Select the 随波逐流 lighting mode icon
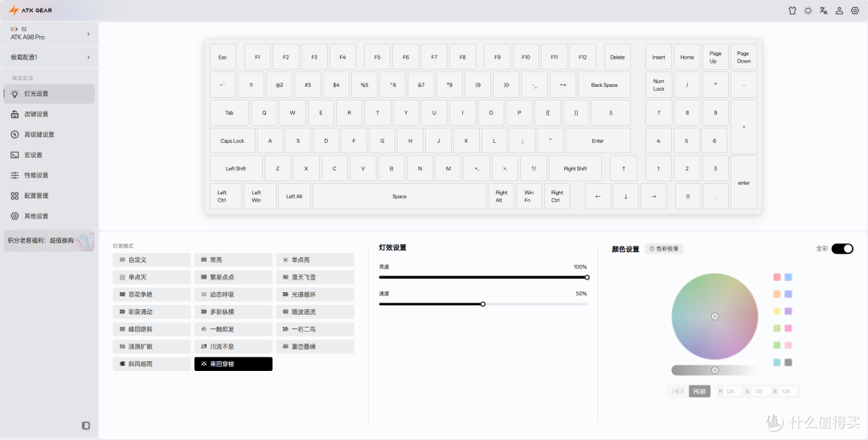 (x=285, y=312)
